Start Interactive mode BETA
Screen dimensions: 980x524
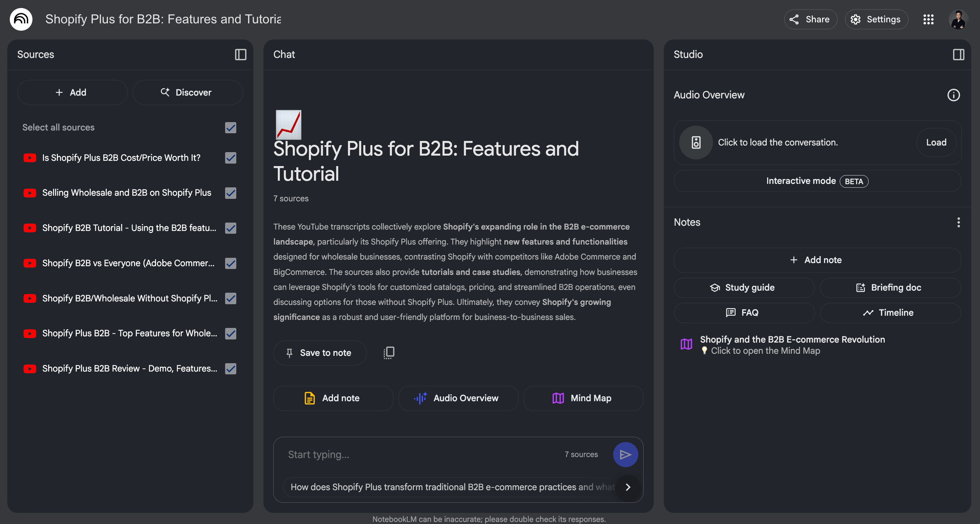[x=817, y=181]
